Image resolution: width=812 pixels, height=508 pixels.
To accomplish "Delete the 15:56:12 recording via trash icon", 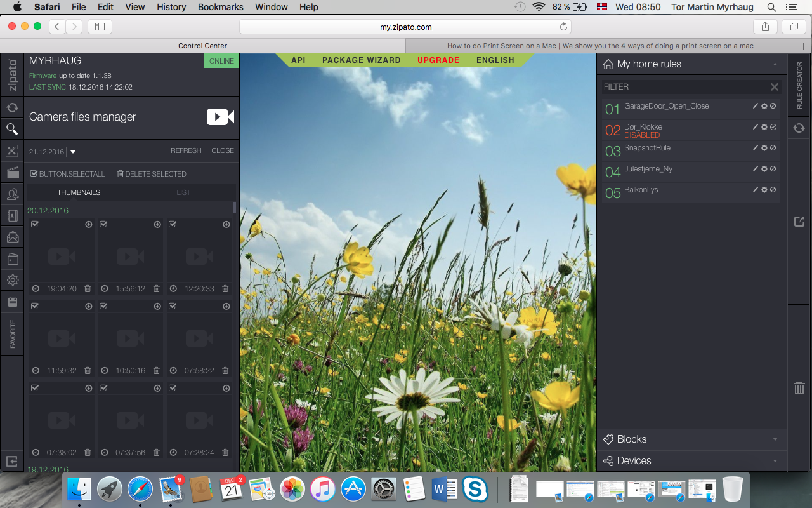I will pyautogui.click(x=156, y=289).
